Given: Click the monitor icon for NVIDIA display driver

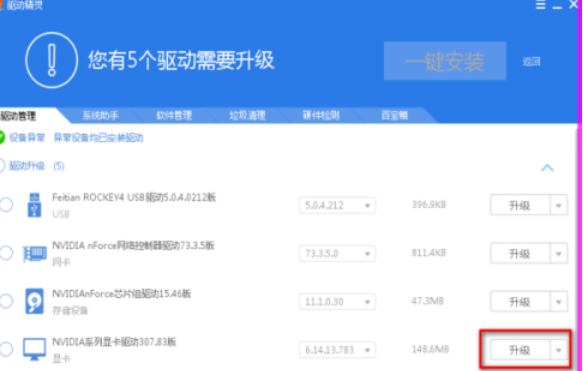Looking at the screenshot, I should [35, 349].
